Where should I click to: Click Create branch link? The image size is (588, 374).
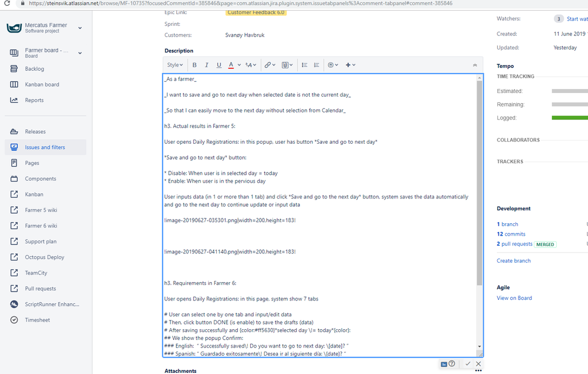pyautogui.click(x=514, y=261)
